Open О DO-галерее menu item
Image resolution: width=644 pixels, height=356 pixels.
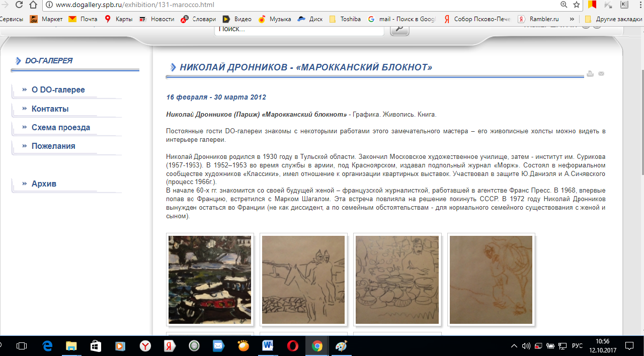point(58,90)
